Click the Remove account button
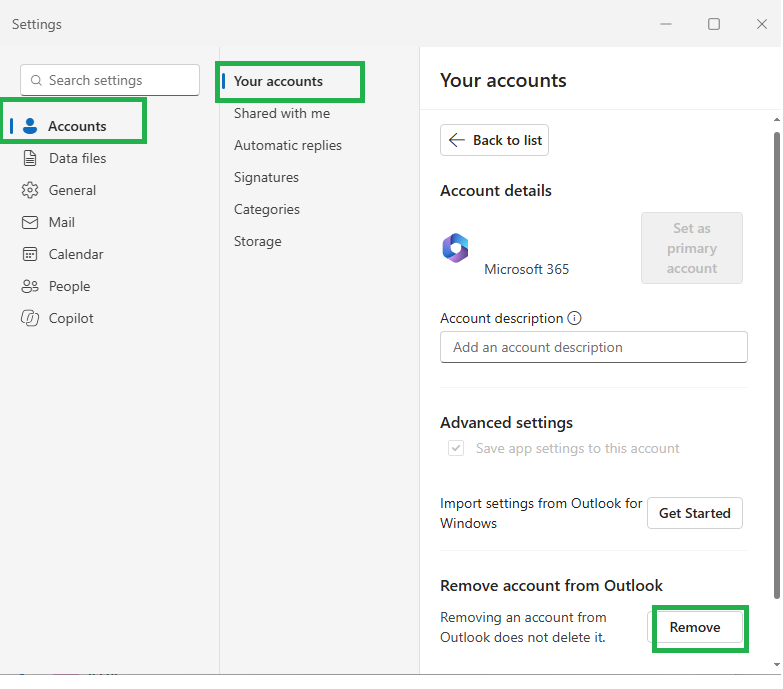Viewport: 783px width, 689px height. 695,627
